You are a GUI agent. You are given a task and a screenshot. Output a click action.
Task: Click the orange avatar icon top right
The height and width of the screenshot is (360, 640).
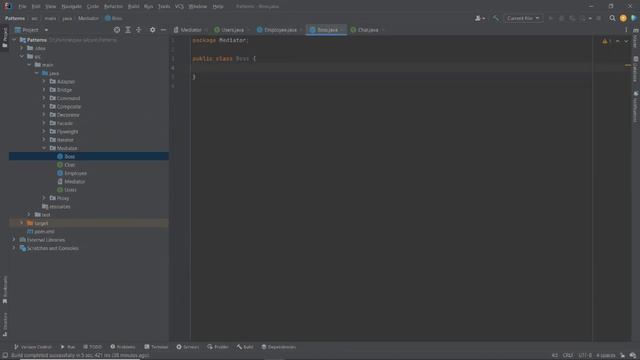pos(623,18)
